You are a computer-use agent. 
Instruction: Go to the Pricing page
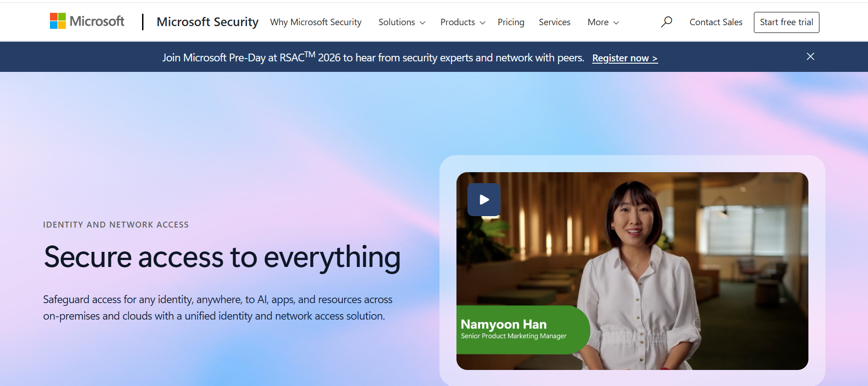coord(511,22)
